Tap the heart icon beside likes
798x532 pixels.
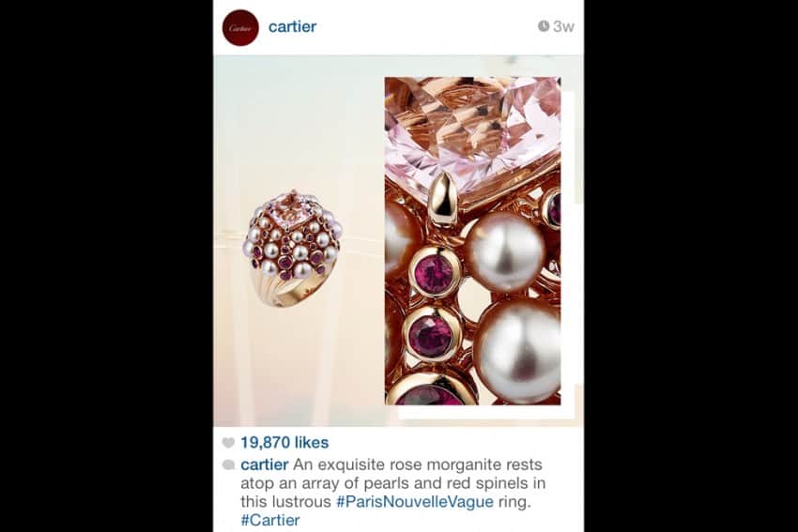pyautogui.click(x=228, y=443)
